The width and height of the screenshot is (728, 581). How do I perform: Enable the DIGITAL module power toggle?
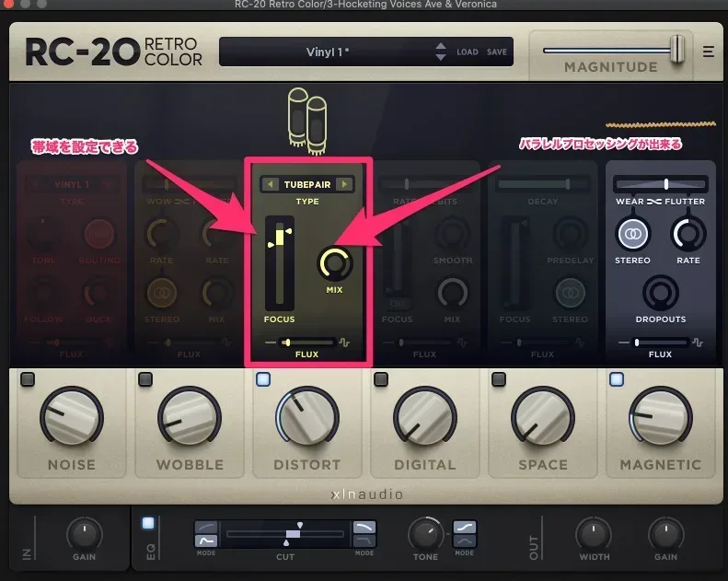pos(381,379)
